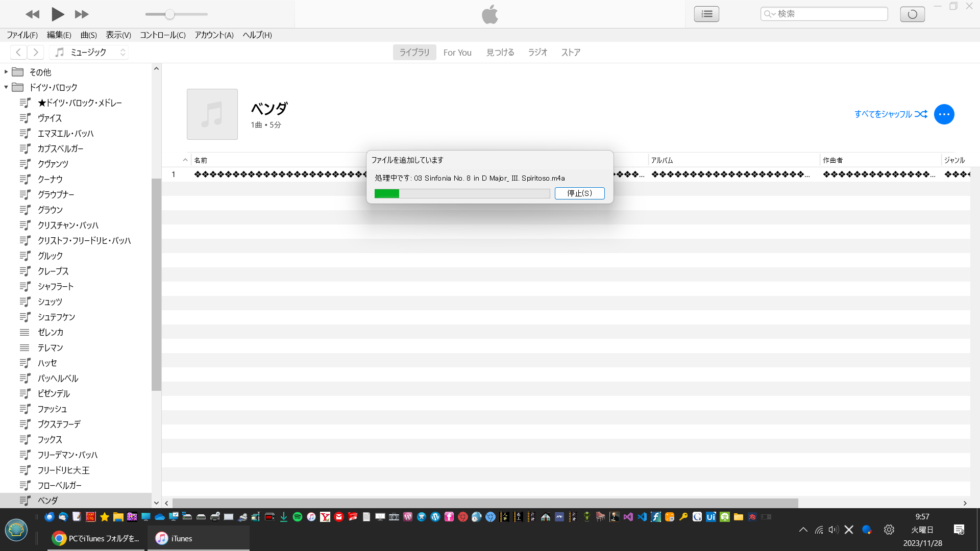Open the ミュージック media type dropdown
This screenshot has width=980, height=551.
click(x=89, y=52)
